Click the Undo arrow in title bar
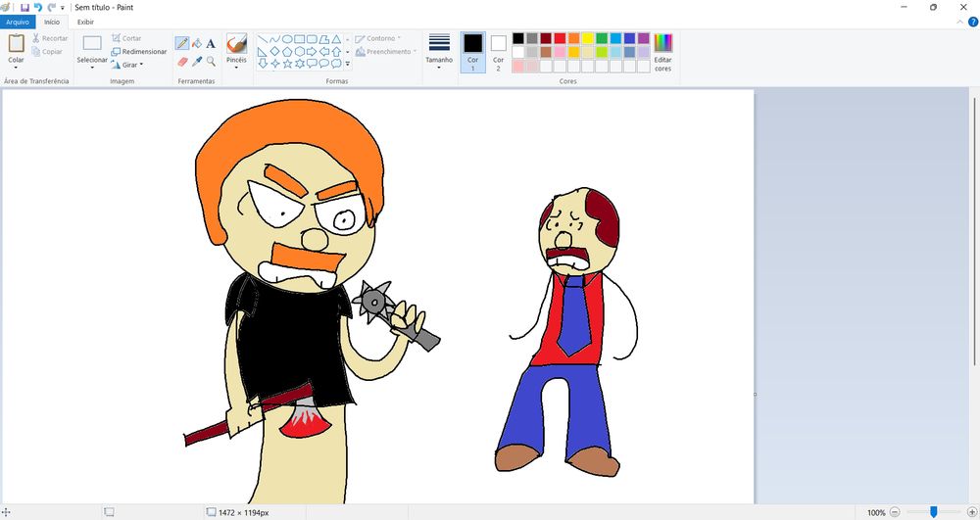 tap(38, 8)
